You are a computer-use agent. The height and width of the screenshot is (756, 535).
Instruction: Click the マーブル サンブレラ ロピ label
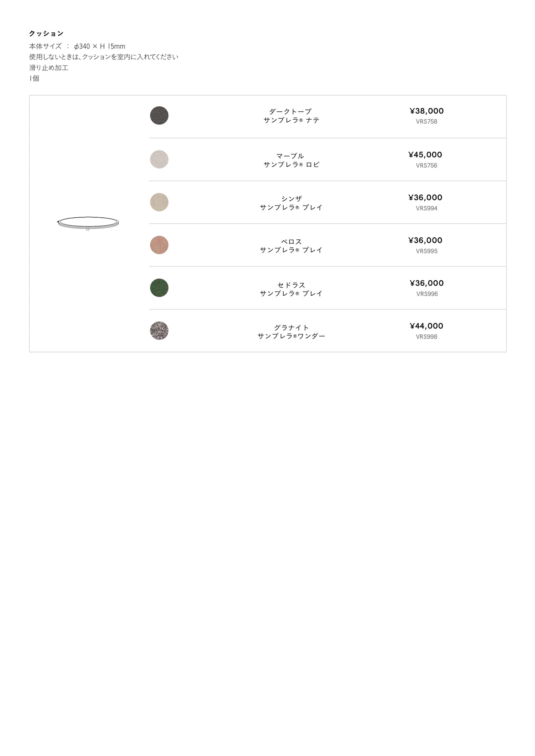click(x=291, y=160)
